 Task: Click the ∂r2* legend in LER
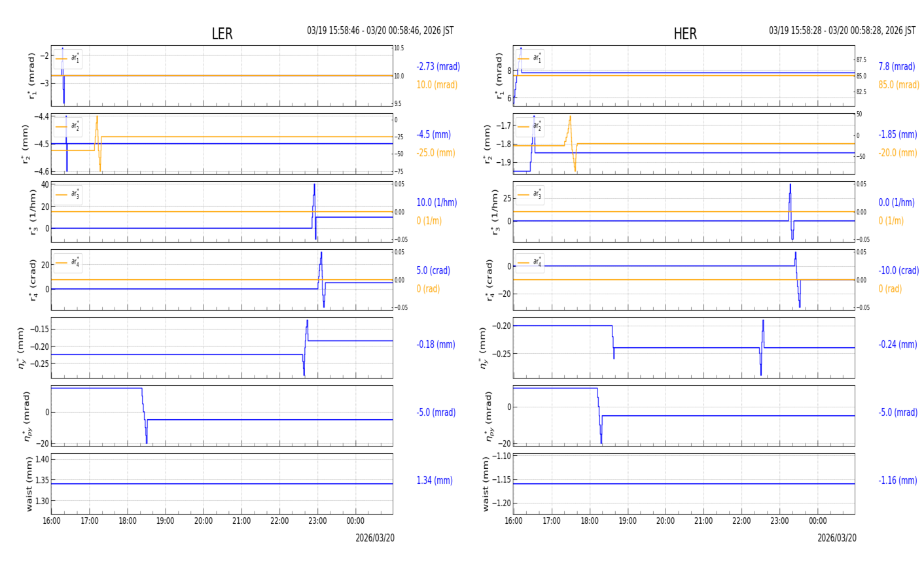click(68, 127)
